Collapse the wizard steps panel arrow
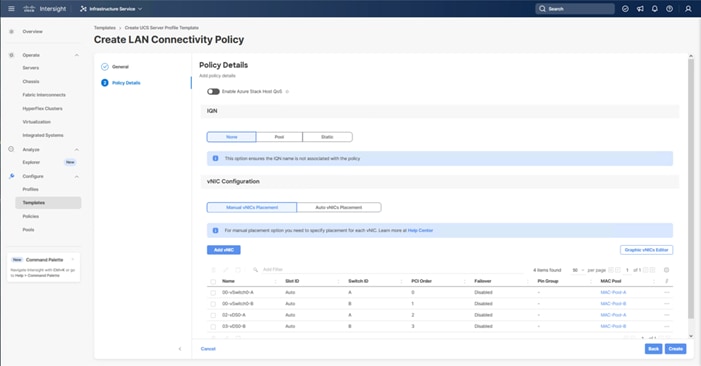 pyautogui.click(x=180, y=349)
